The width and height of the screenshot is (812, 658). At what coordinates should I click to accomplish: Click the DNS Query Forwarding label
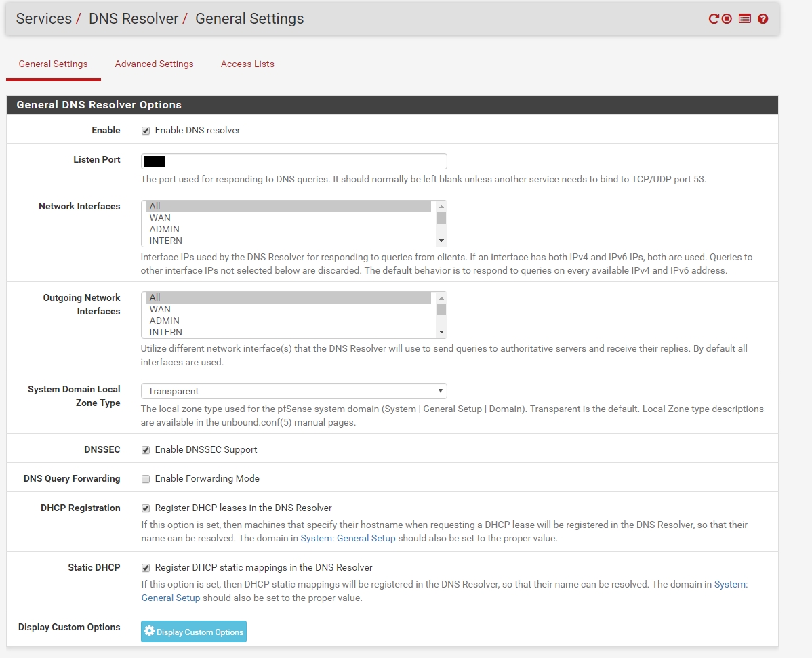point(72,478)
